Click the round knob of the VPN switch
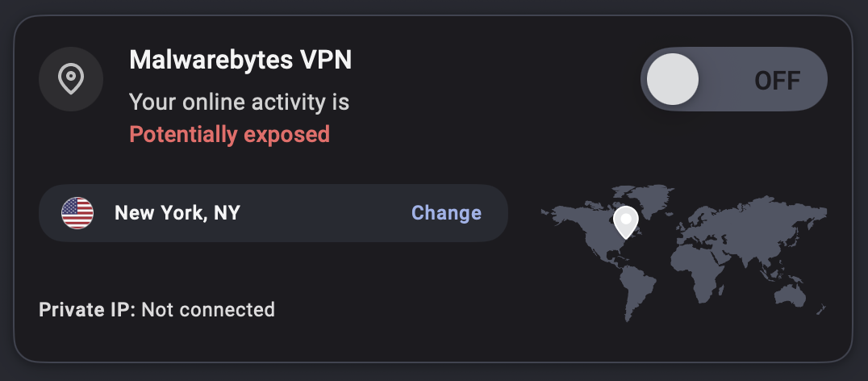This screenshot has height=381, width=868. (674, 79)
